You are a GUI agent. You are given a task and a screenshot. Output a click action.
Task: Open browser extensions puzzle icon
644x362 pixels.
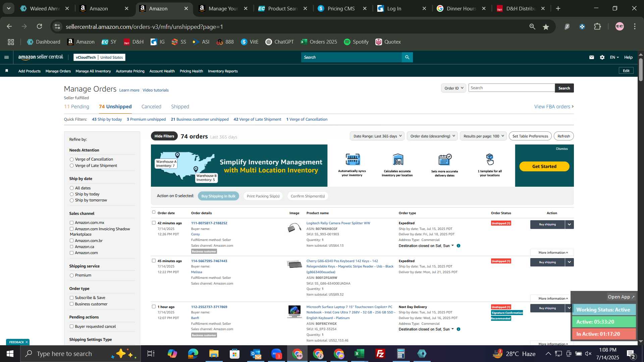pyautogui.click(x=598, y=26)
